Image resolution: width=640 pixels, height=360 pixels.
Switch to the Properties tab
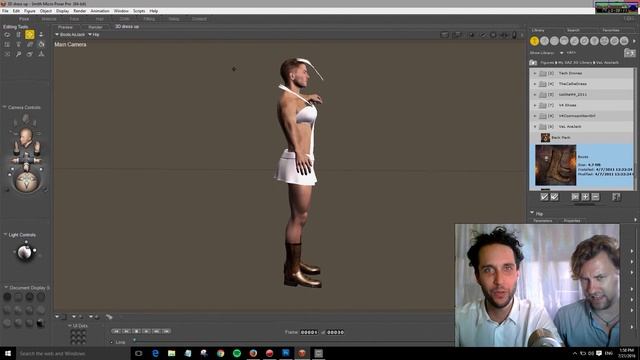click(x=572, y=221)
